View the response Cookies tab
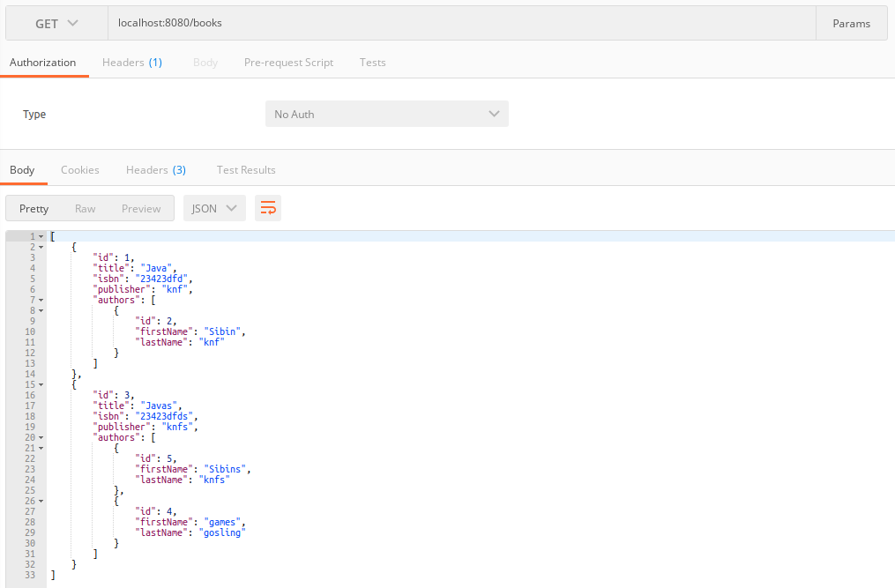The width and height of the screenshot is (895, 588). click(80, 169)
